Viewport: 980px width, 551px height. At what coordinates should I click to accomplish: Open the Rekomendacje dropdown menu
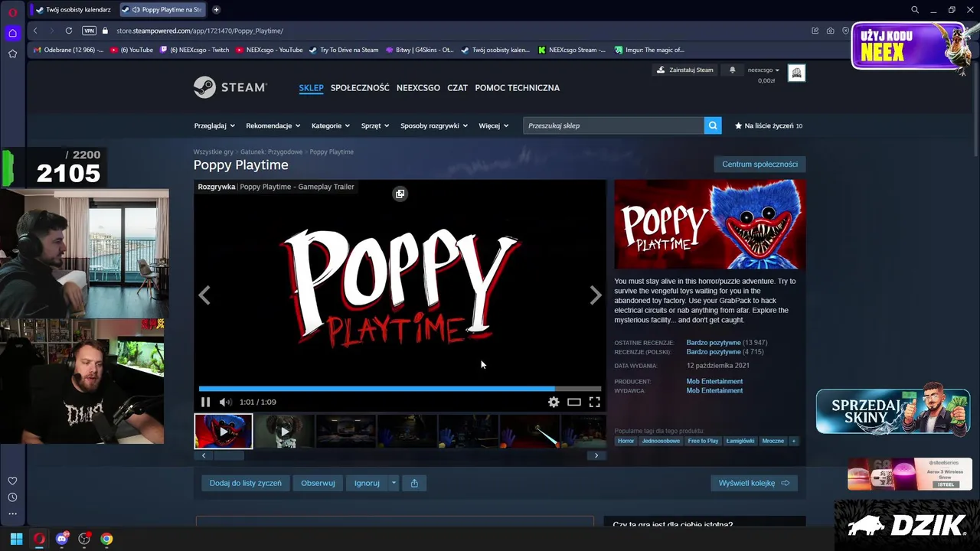[x=273, y=126]
